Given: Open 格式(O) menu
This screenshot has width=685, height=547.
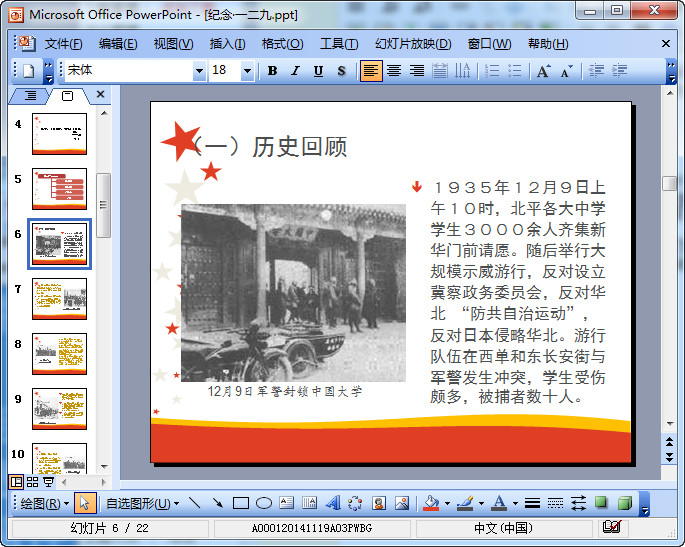Looking at the screenshot, I should click(x=282, y=44).
